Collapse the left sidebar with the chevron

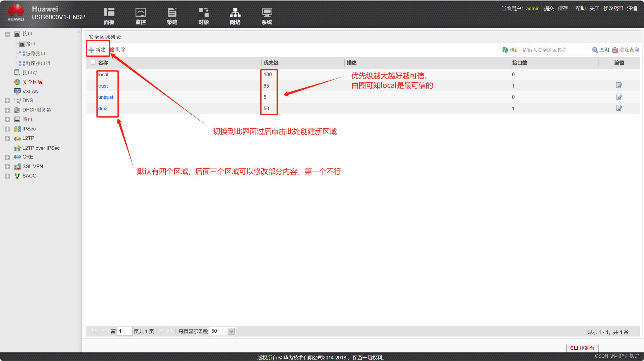point(79,32)
